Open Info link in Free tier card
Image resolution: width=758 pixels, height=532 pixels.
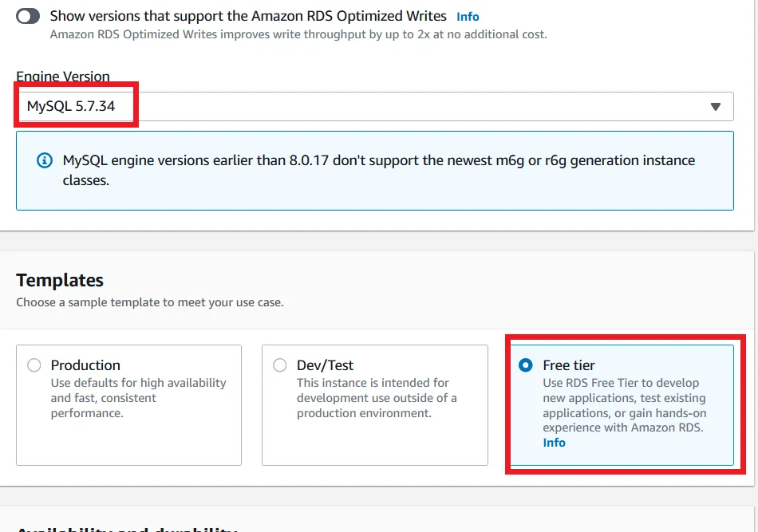pyautogui.click(x=554, y=443)
